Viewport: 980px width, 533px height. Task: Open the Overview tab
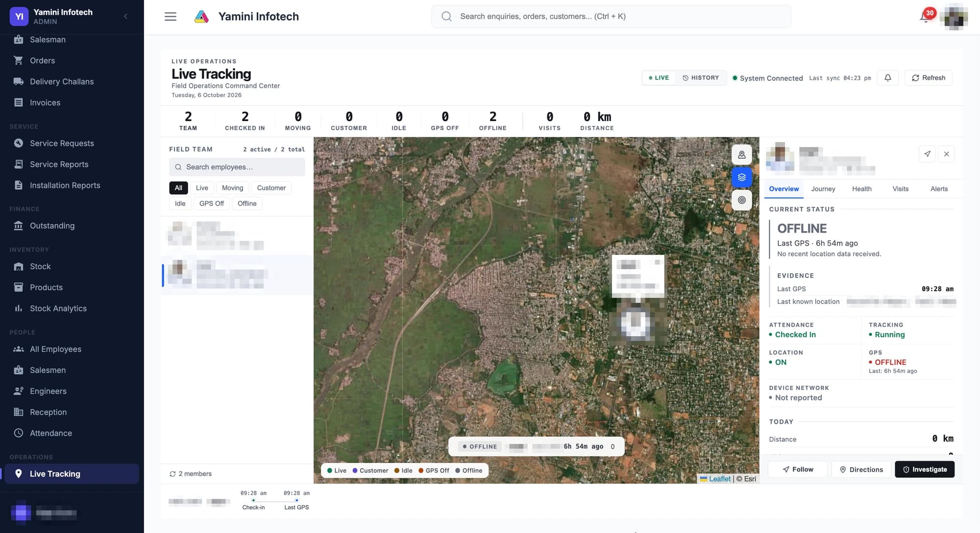pyautogui.click(x=784, y=189)
